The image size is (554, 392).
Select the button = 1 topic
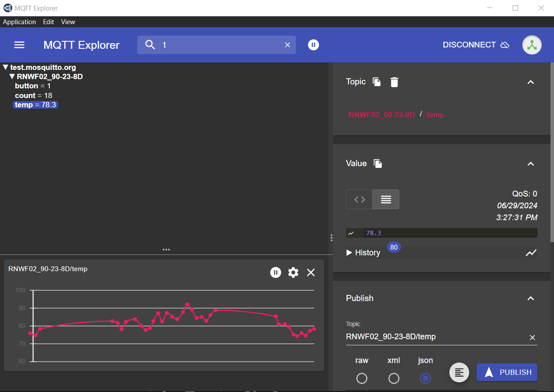coord(33,86)
